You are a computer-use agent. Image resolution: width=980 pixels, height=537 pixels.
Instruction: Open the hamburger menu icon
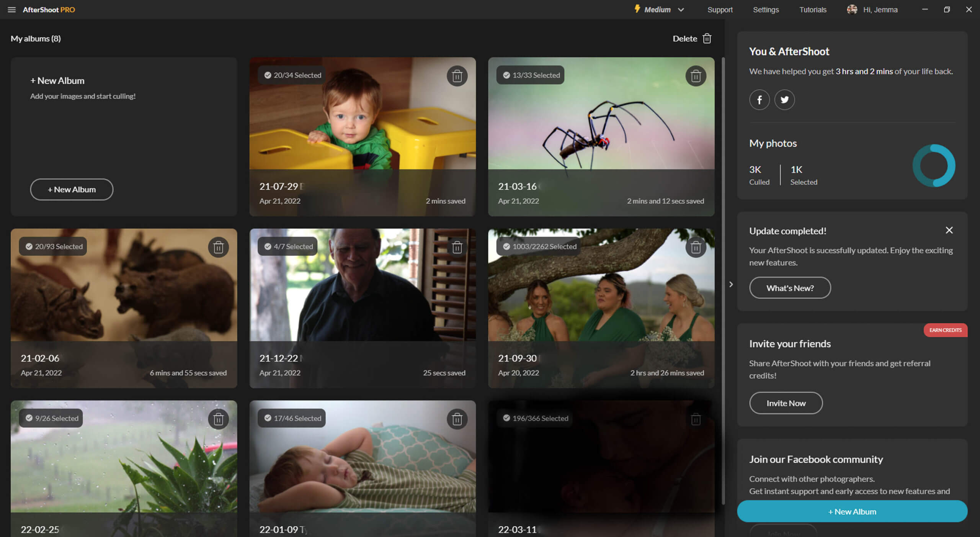pos(11,10)
